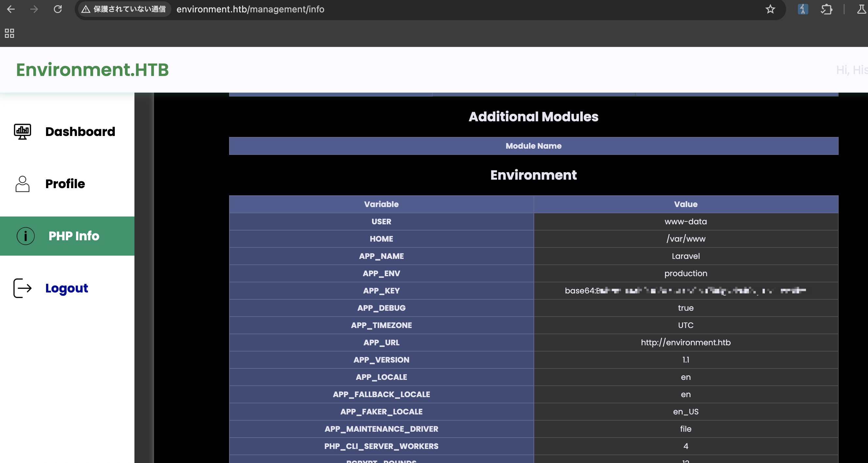Click the insecure connection warning badge
Screen dimensions: 868x463
124,9
